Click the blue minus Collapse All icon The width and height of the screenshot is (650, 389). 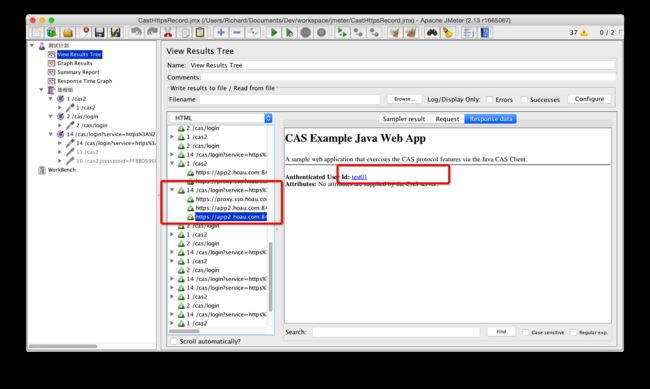[x=237, y=32]
